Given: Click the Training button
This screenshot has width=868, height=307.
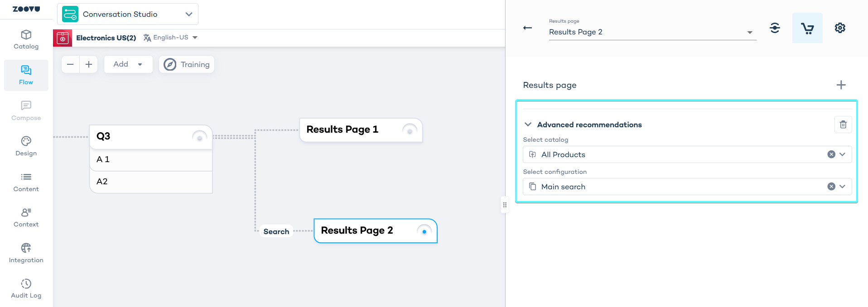Looking at the screenshot, I should [187, 64].
